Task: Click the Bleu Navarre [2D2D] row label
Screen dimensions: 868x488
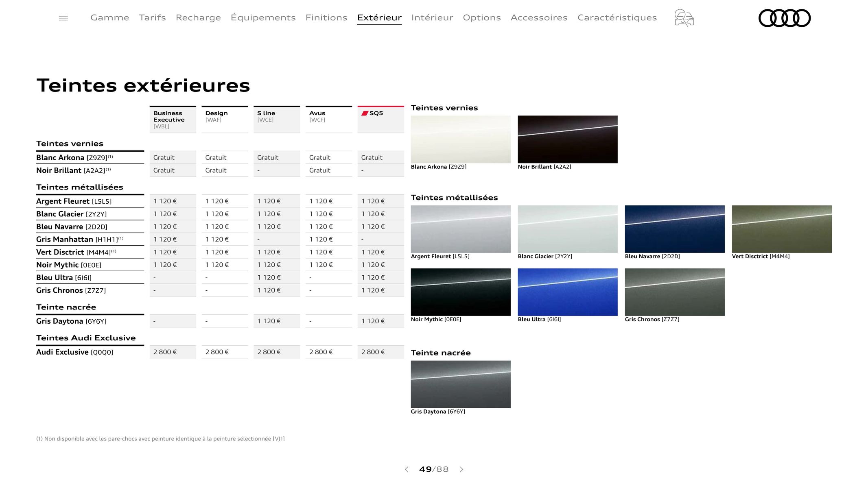Action: point(72,227)
